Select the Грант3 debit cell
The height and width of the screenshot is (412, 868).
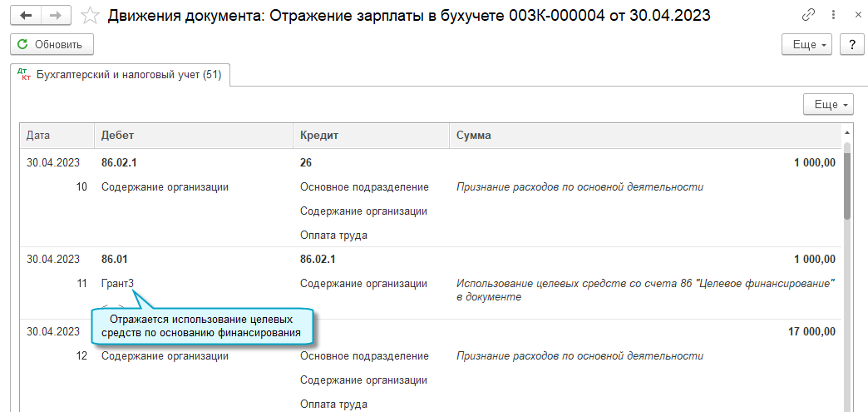pos(117,283)
